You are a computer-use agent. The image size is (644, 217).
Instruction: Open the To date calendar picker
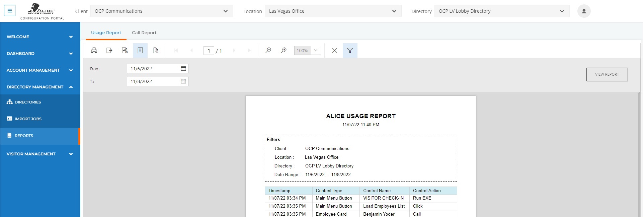pos(183,81)
